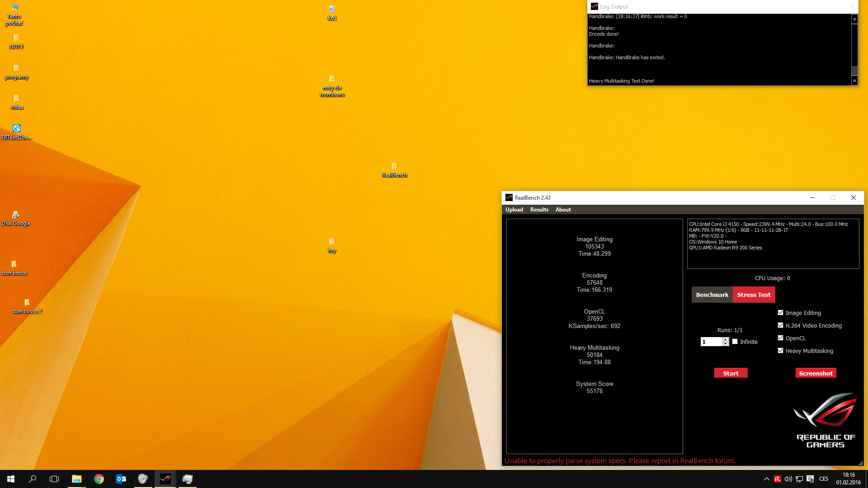This screenshot has width=868, height=488.
Task: Open the Upload menu
Action: tap(514, 210)
